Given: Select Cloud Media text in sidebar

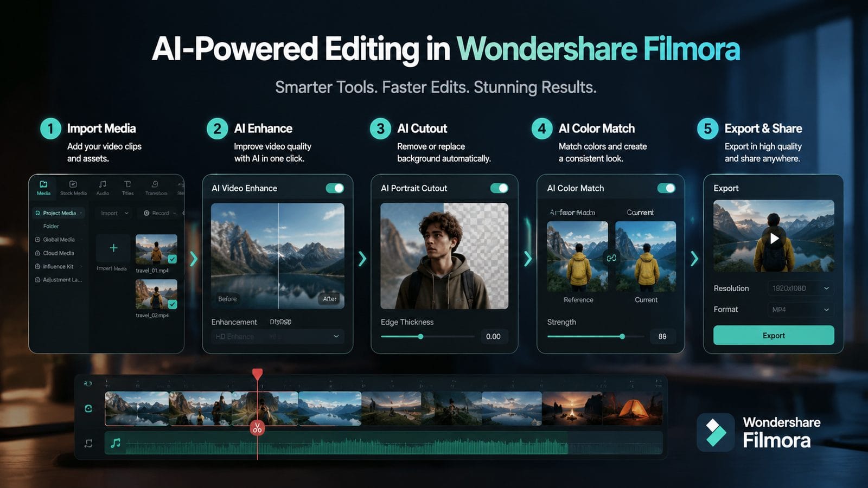Looking at the screenshot, I should point(59,253).
